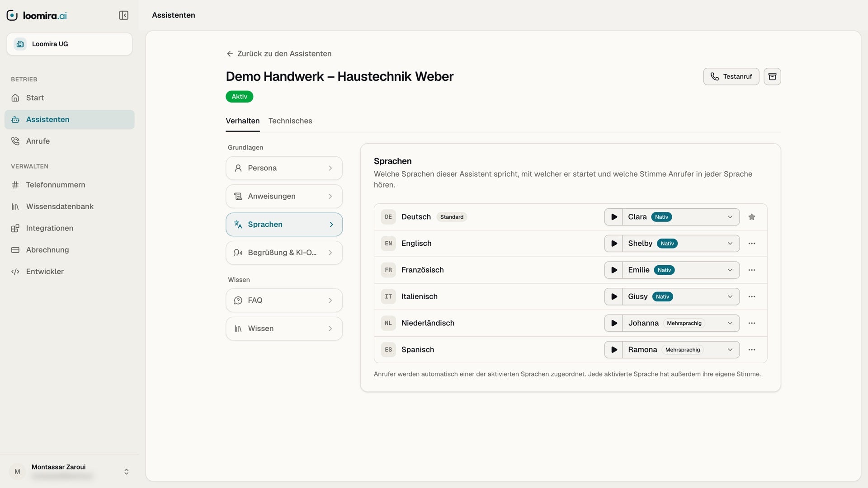
Task: Open the Loomira UG organization selector
Action: click(x=69, y=44)
